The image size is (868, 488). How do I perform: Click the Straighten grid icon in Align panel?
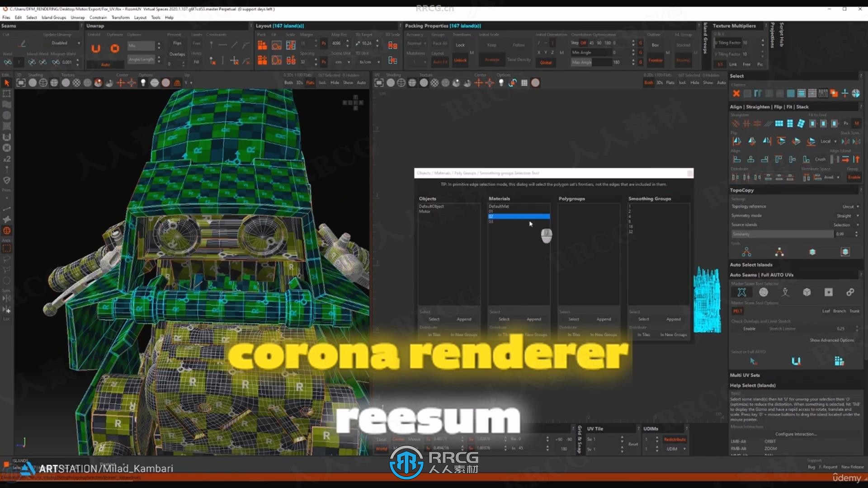(x=779, y=123)
